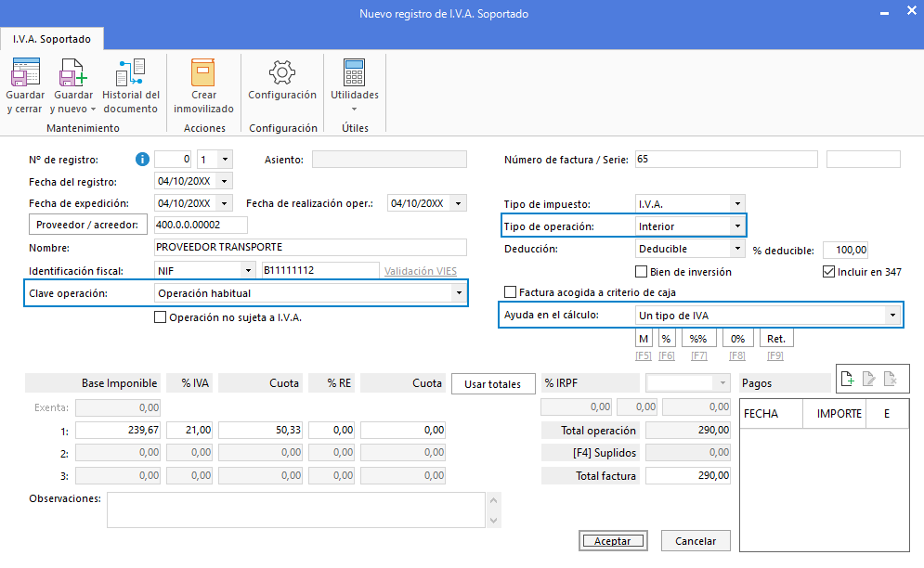
Task: Open Fecha de realización oper. dropdown
Action: 459,203
